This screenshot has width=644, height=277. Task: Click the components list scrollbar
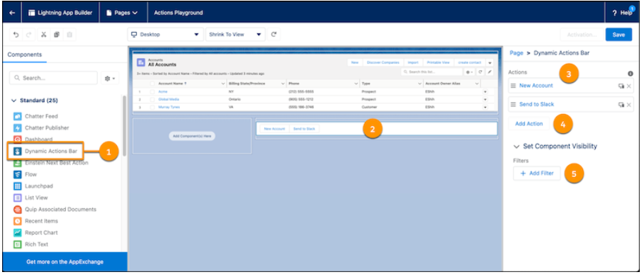coord(124,126)
